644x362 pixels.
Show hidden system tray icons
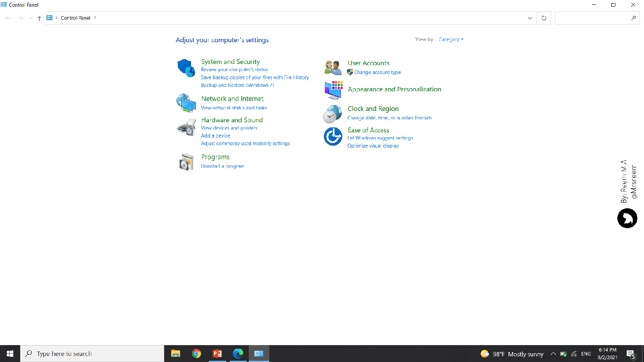553,354
